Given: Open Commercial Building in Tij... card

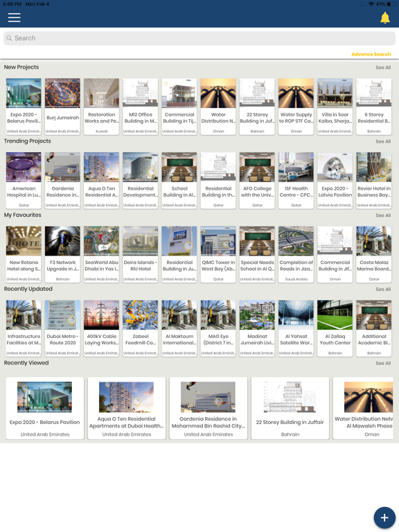Looking at the screenshot, I should [x=179, y=107].
